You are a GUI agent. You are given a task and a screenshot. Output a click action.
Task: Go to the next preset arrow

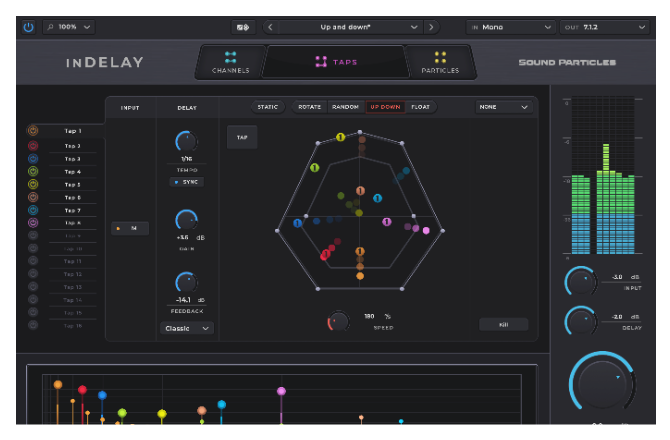tap(431, 27)
